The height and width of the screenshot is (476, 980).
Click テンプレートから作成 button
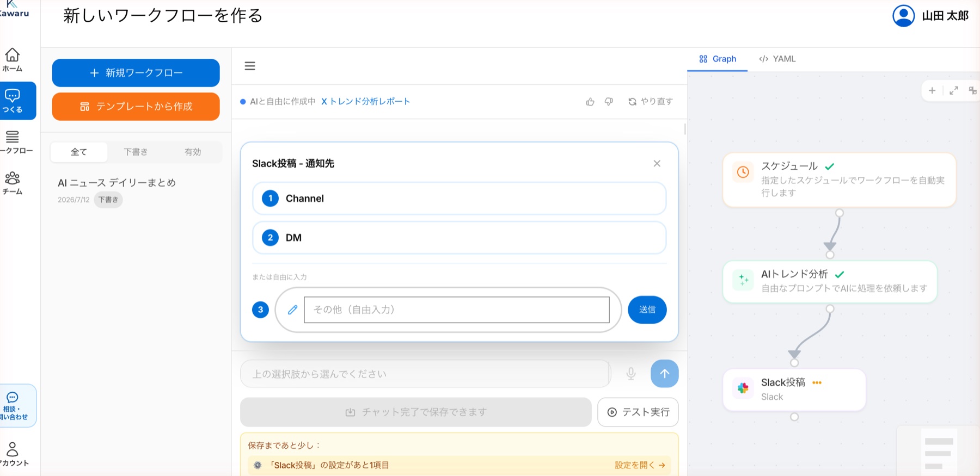[x=136, y=107]
